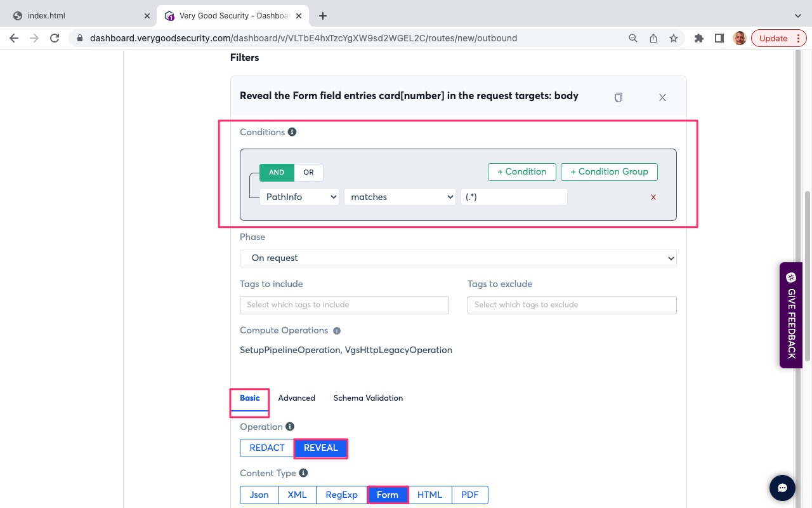Image resolution: width=812 pixels, height=508 pixels.
Task: Select Form content type
Action: (x=388, y=495)
